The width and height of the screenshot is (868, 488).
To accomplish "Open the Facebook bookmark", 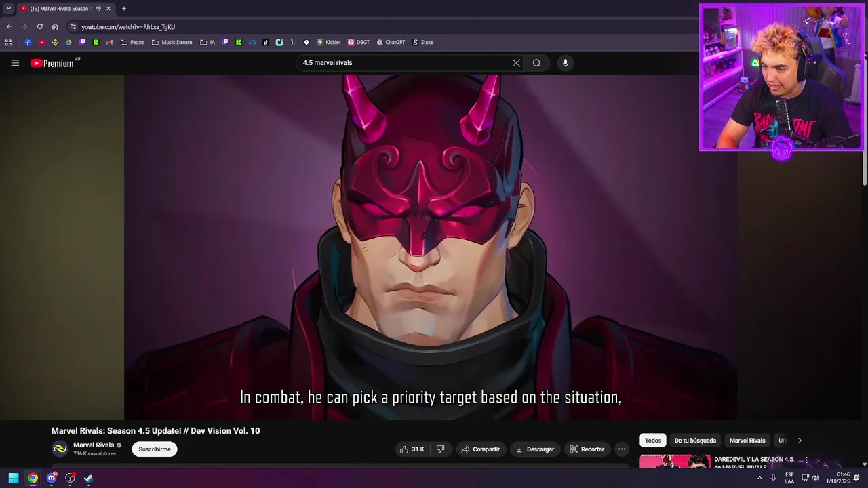I will coord(28,42).
